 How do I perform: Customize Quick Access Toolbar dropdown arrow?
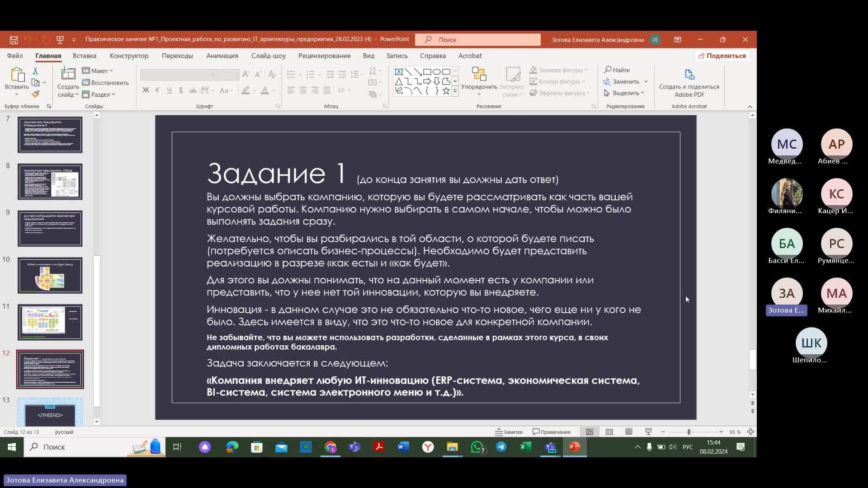(74, 40)
